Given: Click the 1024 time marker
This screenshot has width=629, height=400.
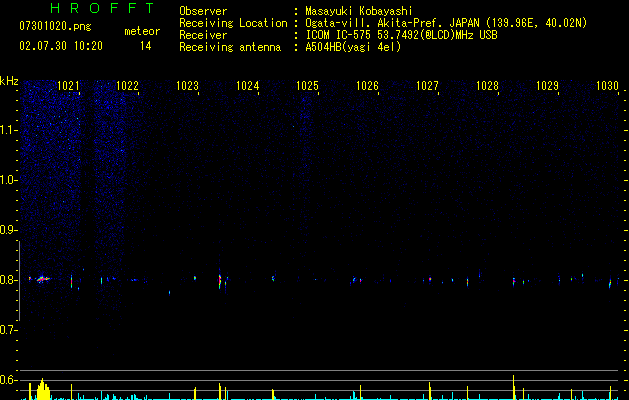Looking at the screenshot, I should [x=248, y=86].
